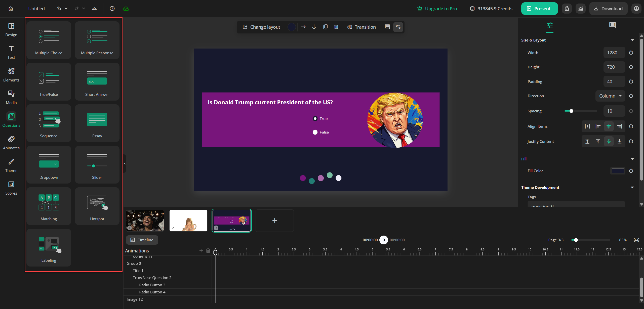Open the Theme sidebar tab
The width and height of the screenshot is (644, 309).
click(11, 165)
